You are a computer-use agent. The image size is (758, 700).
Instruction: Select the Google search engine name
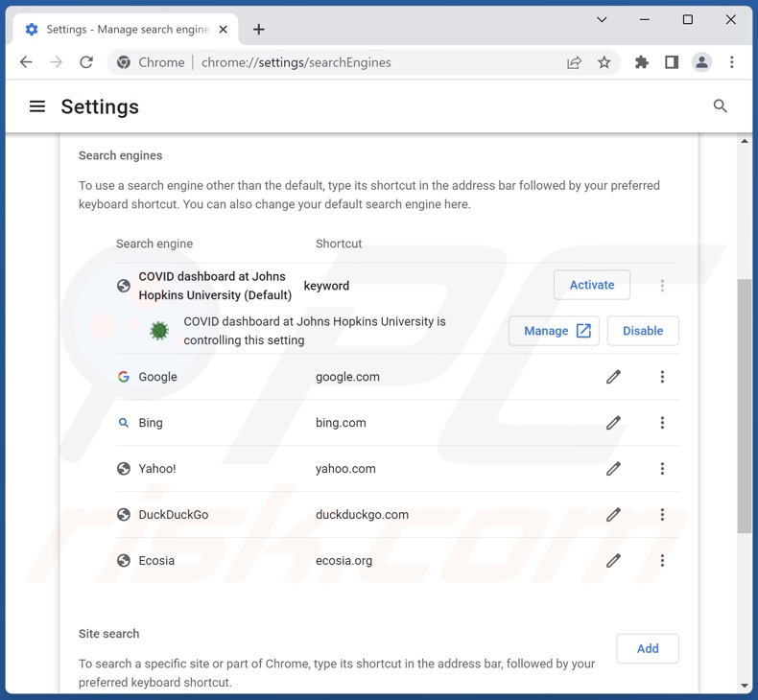point(157,377)
